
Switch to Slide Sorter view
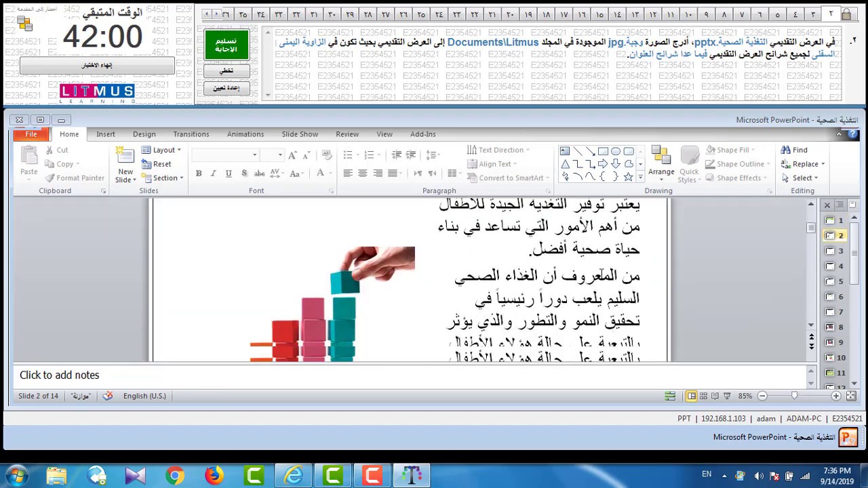704,396
